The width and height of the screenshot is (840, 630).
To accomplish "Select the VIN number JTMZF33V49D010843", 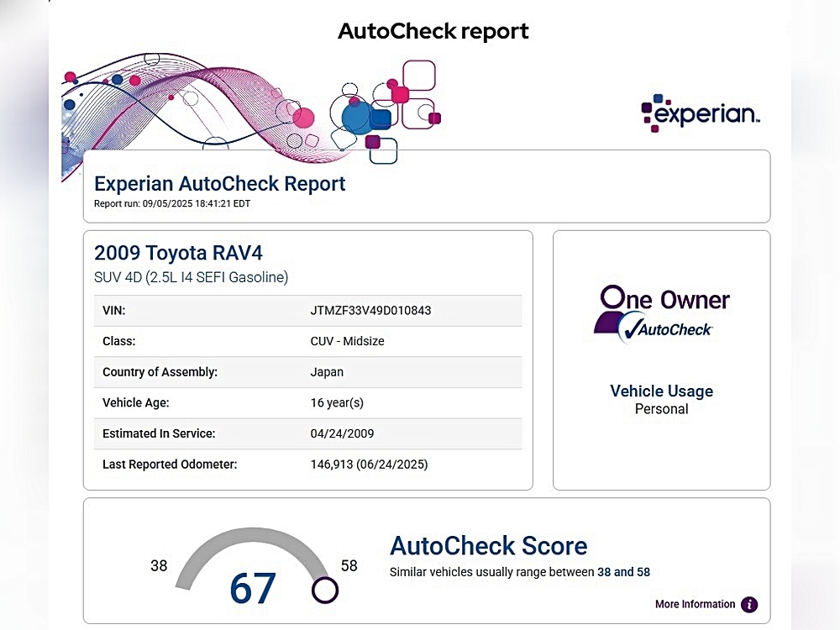I will [x=370, y=311].
